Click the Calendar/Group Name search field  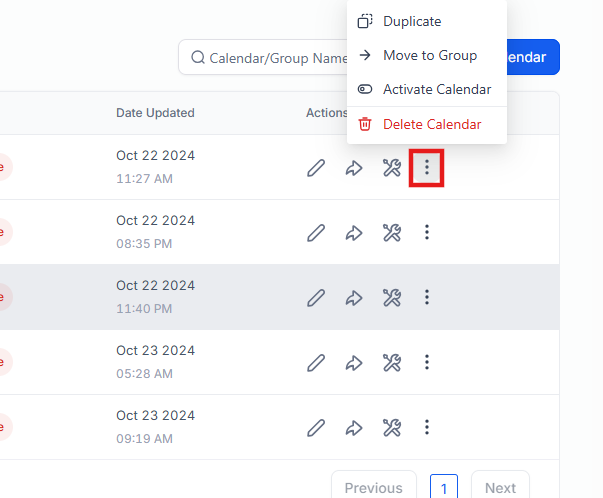270,58
